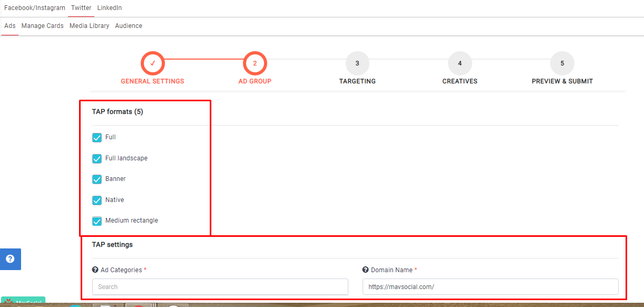644x307 pixels.
Task: Open the Ad Categories search dropdown
Action: (220, 287)
